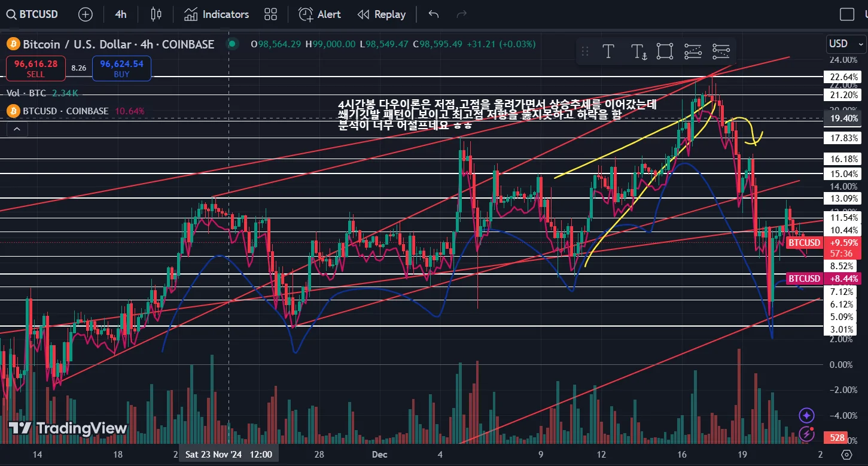The height and width of the screenshot is (466, 868).
Task: Undo the last chart action
Action: 434,14
